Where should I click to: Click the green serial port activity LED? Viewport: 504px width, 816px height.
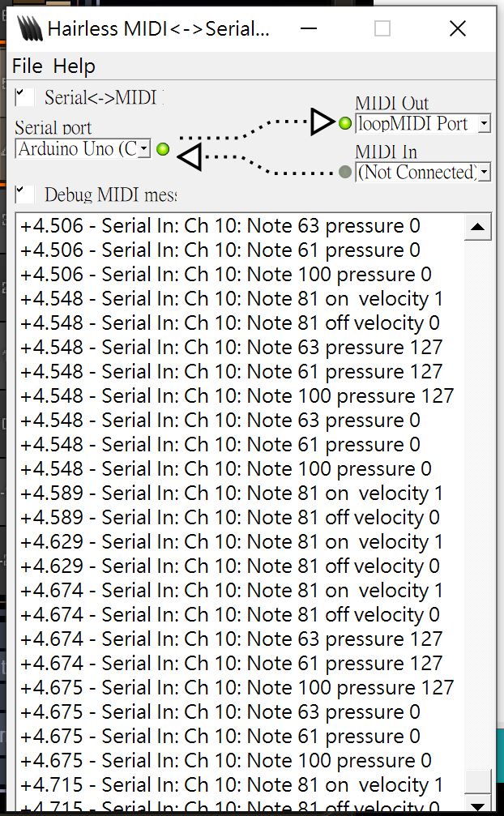163,149
